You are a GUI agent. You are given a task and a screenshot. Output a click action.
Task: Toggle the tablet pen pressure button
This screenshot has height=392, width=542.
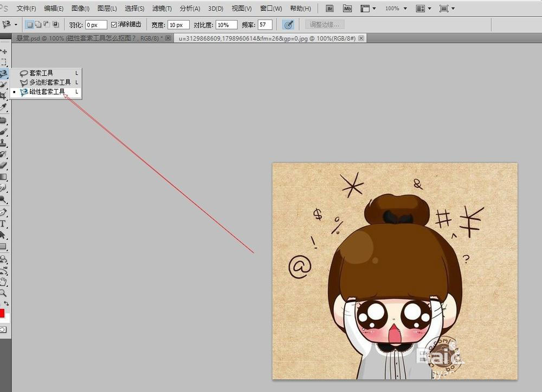pos(288,25)
